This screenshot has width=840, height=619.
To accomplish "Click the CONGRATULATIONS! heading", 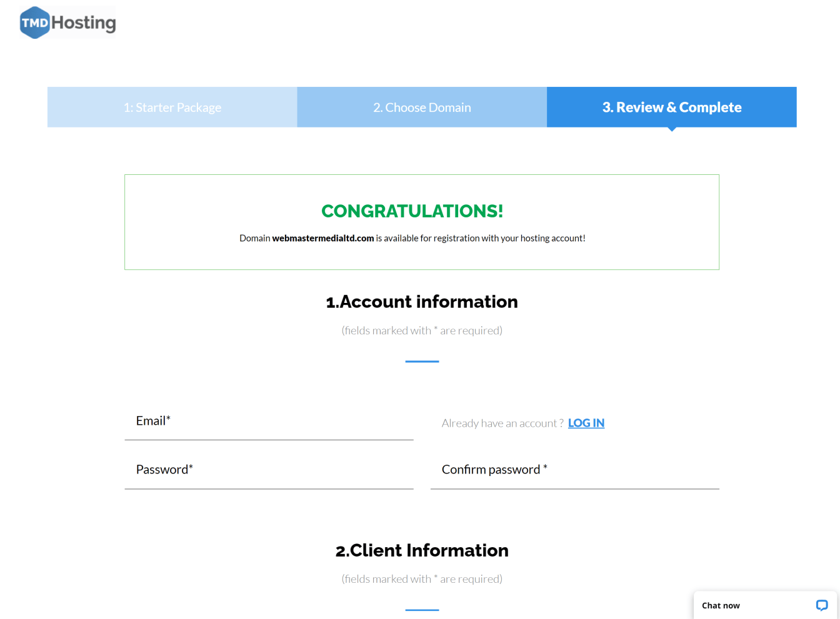I will (x=412, y=211).
